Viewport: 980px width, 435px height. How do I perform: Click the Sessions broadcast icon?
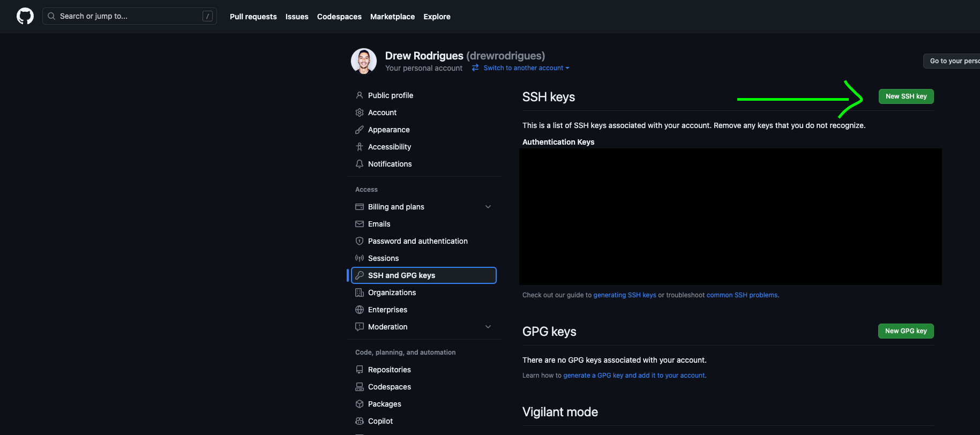360,258
